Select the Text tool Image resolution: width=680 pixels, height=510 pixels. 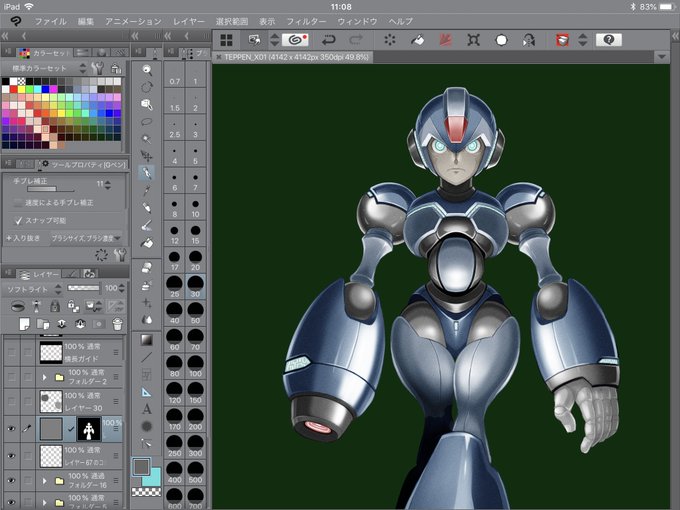click(147, 409)
